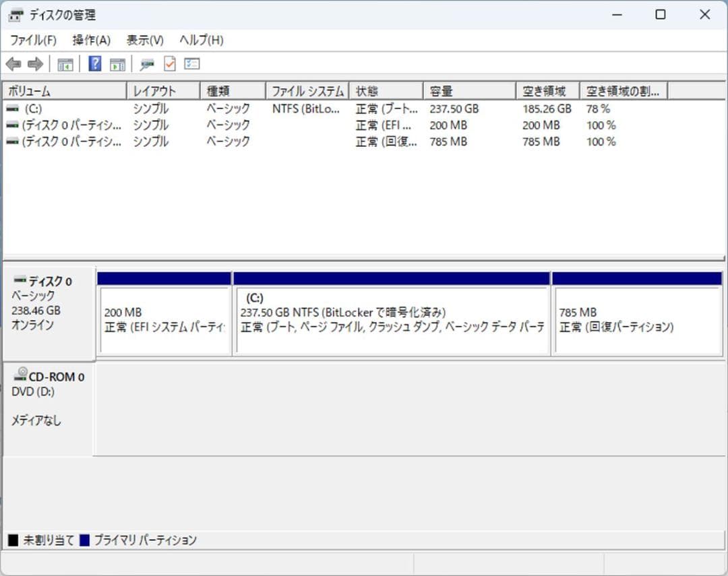Viewport: 728px width, 576px height.
Task: Click the CD-ROM 0 drive icon
Action: [x=19, y=377]
